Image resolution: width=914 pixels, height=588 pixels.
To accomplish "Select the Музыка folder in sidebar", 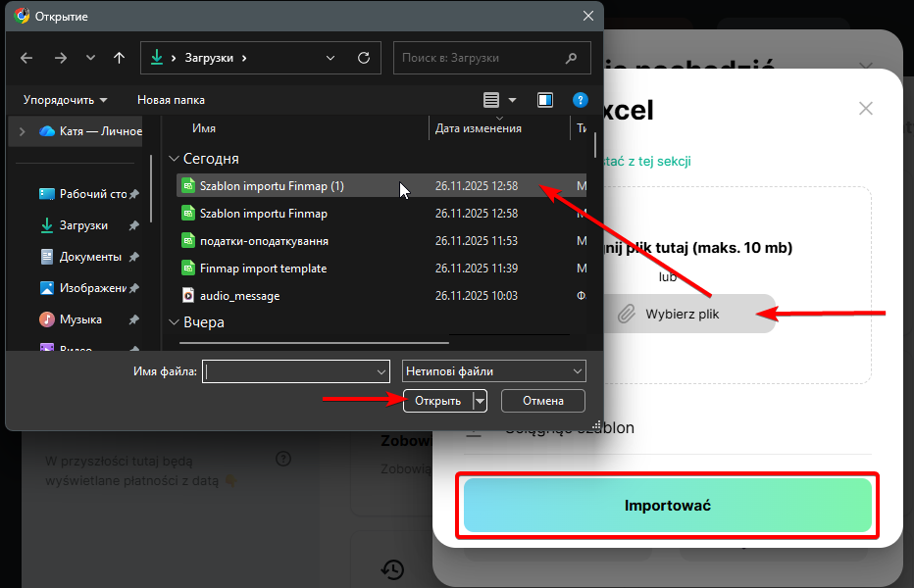I will pos(80,319).
